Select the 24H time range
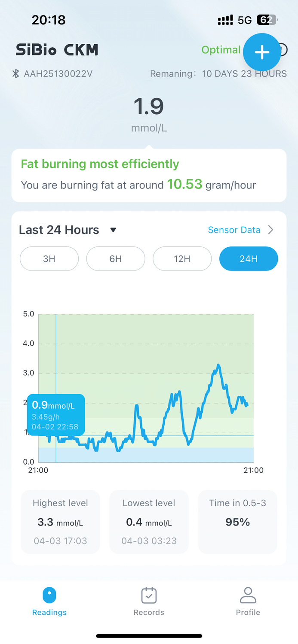The width and height of the screenshot is (298, 644). pos(249,258)
